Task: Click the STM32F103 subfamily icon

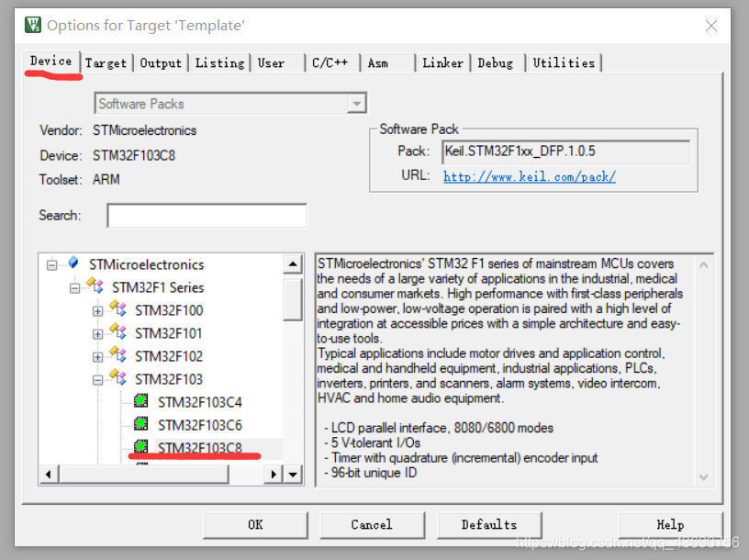Action: click(118, 377)
